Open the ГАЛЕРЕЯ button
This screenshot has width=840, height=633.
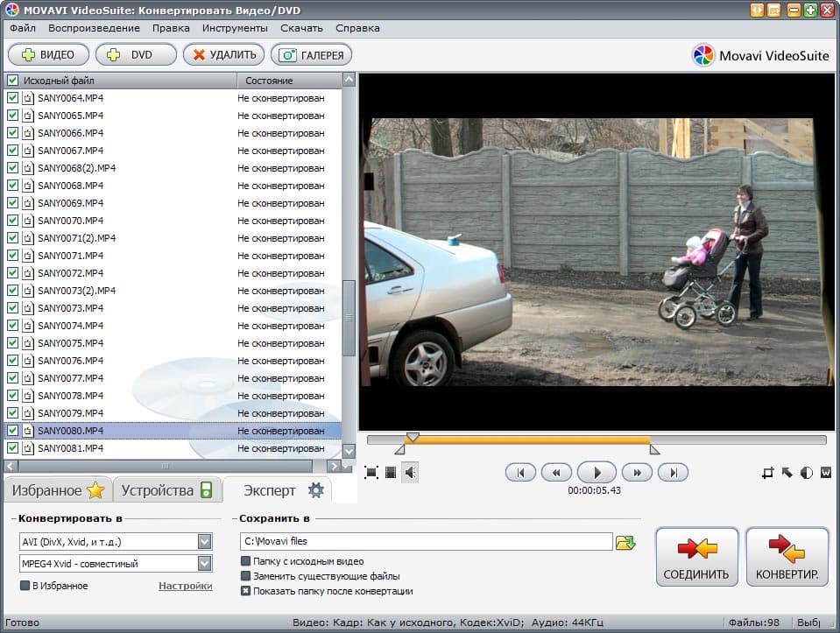[x=311, y=54]
